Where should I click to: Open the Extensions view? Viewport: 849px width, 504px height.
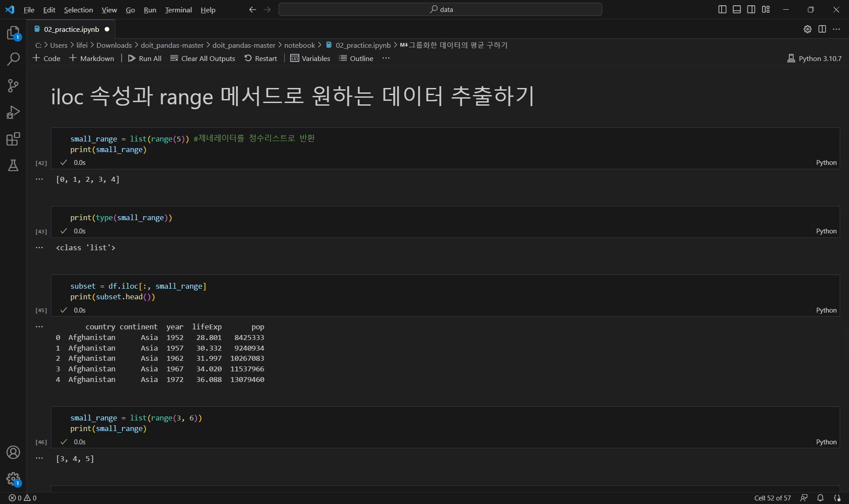(x=13, y=139)
